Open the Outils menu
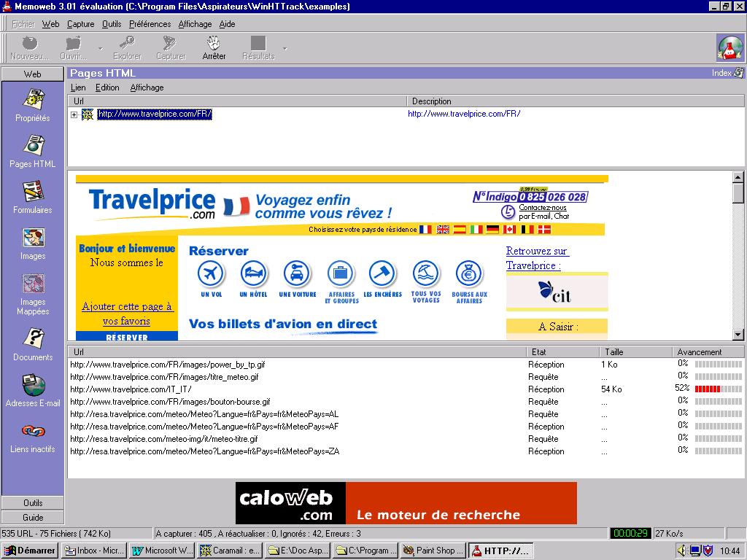 pyautogui.click(x=112, y=24)
